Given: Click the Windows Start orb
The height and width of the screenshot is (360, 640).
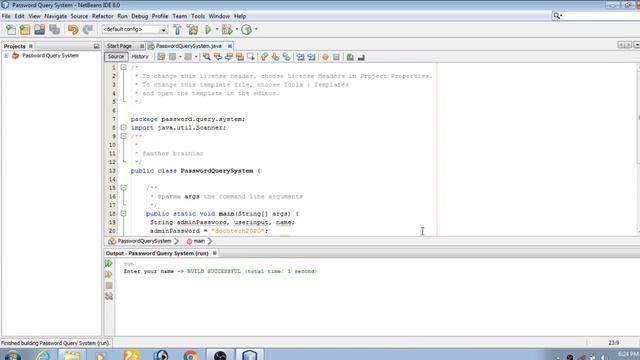Looking at the screenshot, I should click(x=12, y=355).
